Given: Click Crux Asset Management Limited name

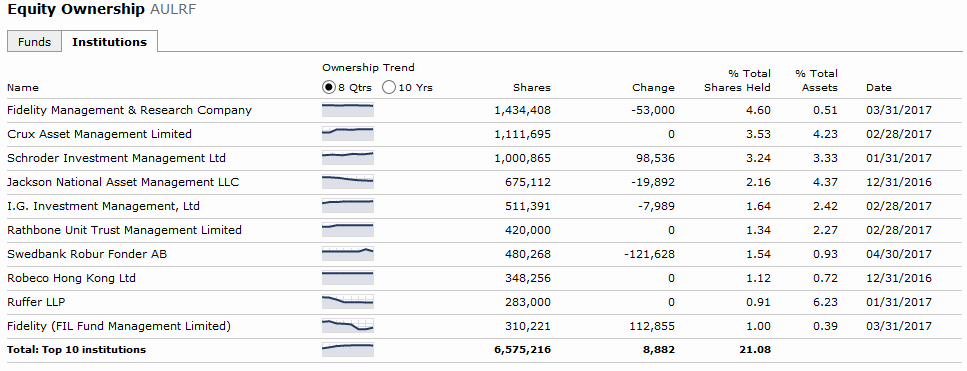Looking at the screenshot, I should pos(99,134).
